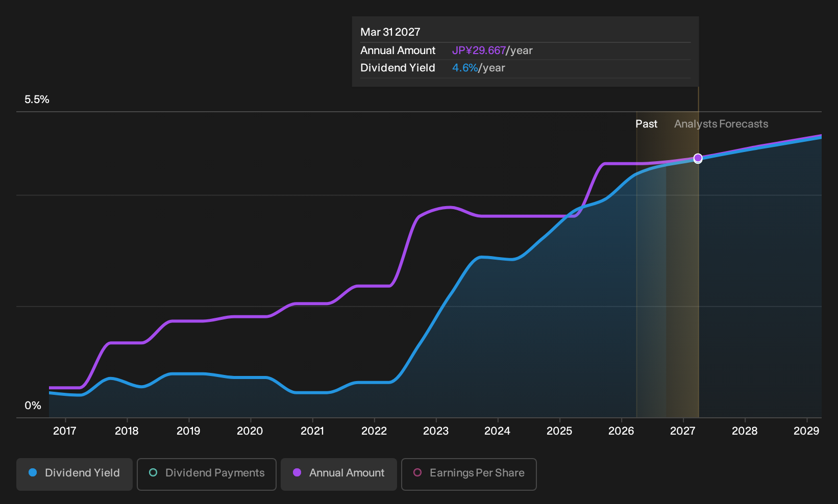838x504 pixels.
Task: Select the highlighted Mar 2027 data point
Action: 698,158
